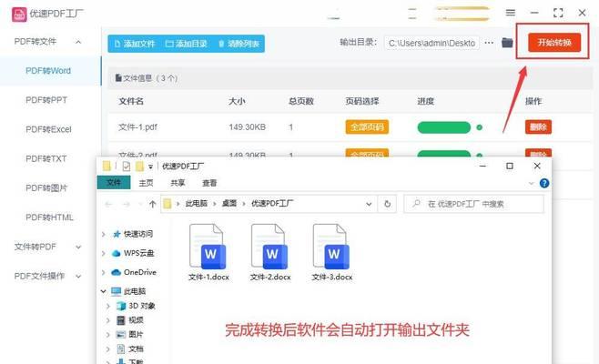
Task: Select PDF转Excel in the sidebar
Action: click(48, 129)
